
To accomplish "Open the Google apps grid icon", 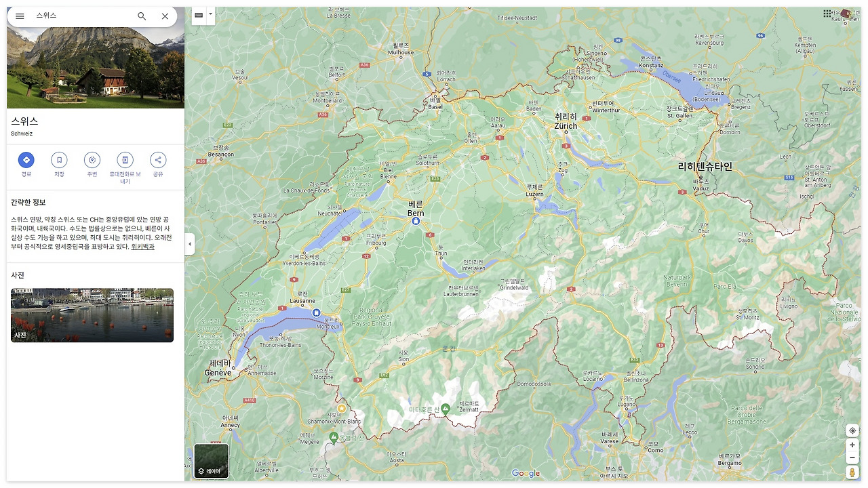I will 827,13.
